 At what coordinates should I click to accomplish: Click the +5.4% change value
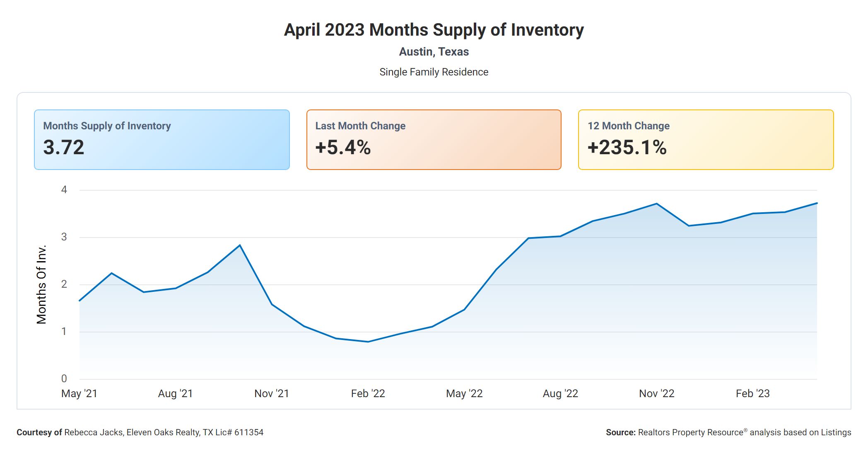coord(343,148)
